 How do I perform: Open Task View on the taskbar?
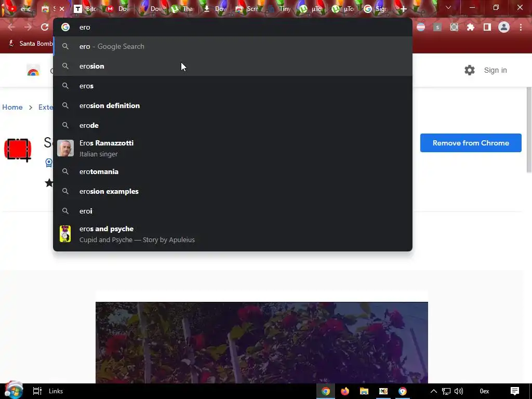click(x=37, y=391)
